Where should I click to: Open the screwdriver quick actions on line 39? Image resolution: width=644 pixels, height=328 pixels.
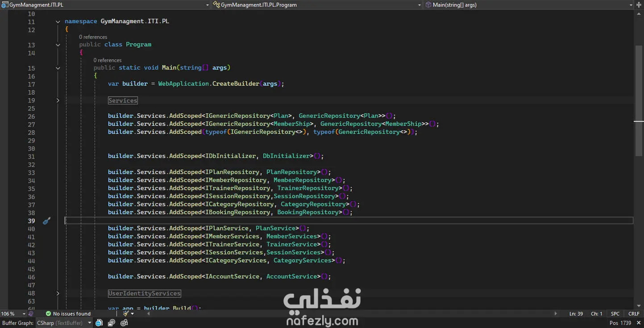(47, 220)
